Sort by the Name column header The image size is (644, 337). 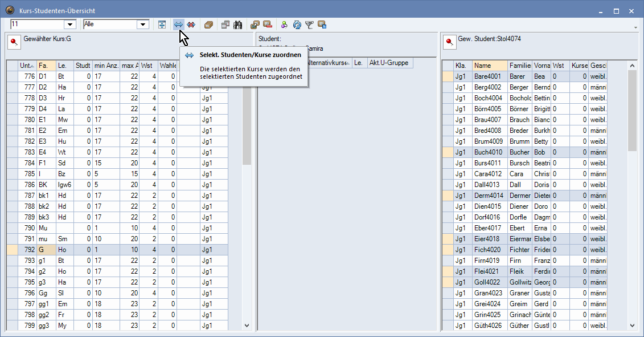pos(489,66)
